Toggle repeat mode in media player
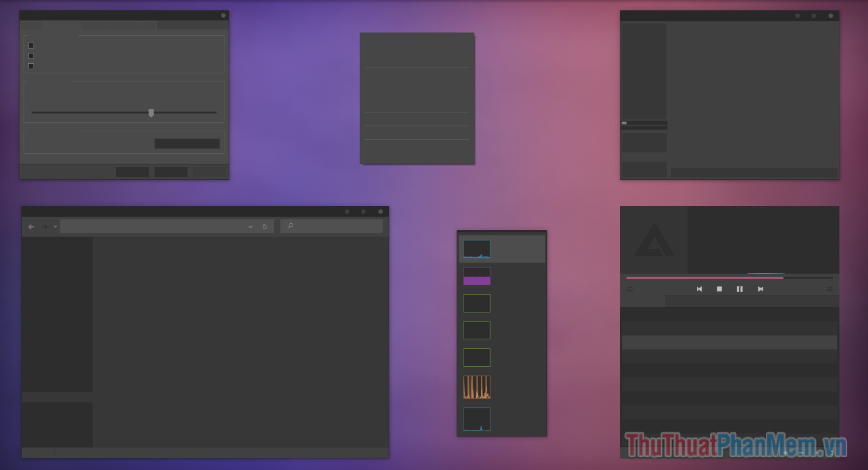The image size is (868, 470). (x=630, y=289)
